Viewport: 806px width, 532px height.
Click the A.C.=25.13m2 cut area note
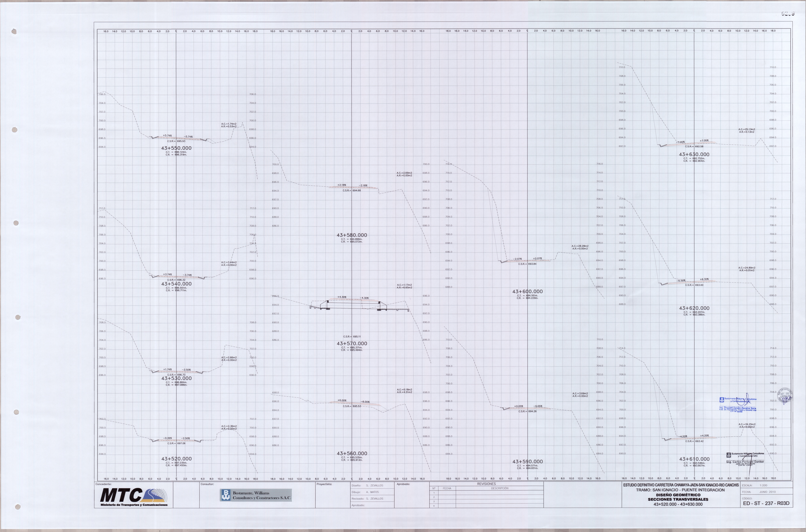tap(747, 129)
